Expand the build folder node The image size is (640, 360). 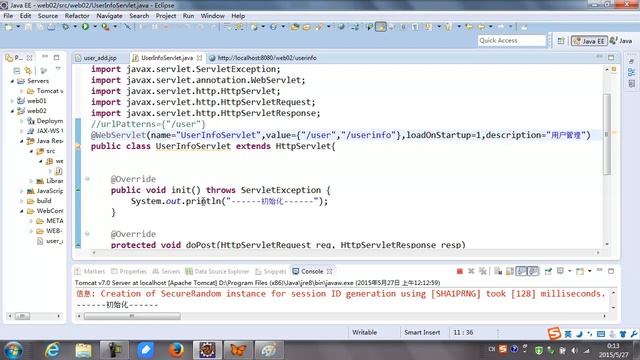(22, 201)
